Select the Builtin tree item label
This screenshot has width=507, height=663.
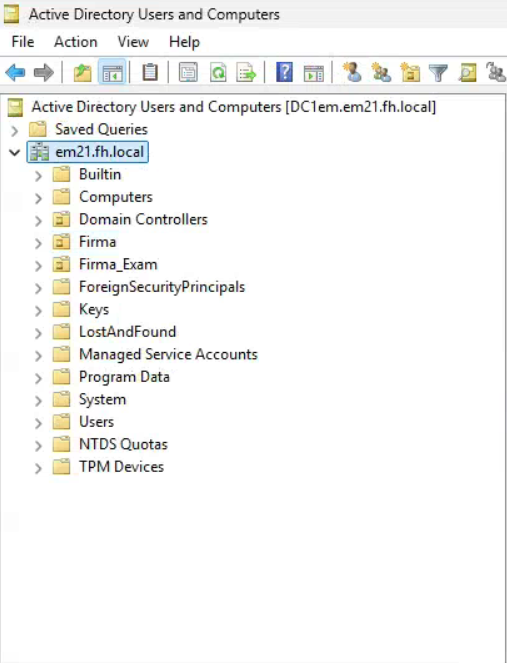100,174
